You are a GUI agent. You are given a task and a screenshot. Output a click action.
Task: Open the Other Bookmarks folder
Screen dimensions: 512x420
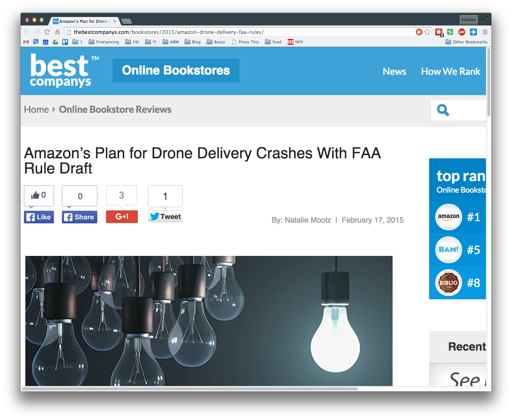[x=466, y=42]
